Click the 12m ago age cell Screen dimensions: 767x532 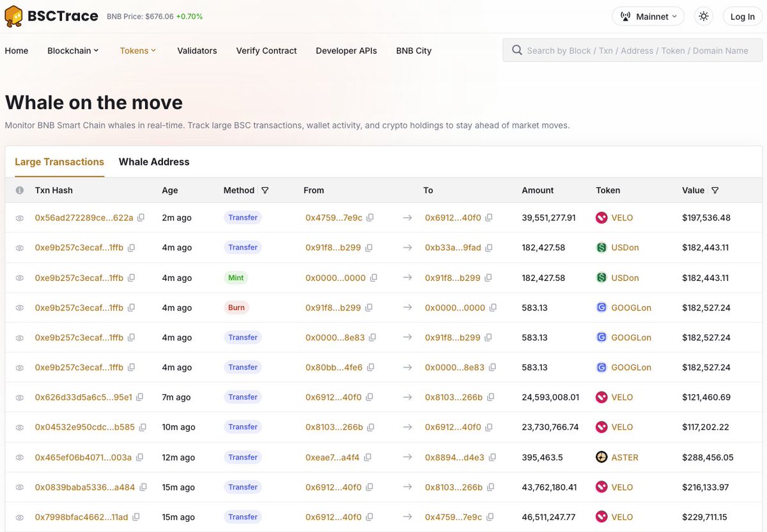[178, 457]
